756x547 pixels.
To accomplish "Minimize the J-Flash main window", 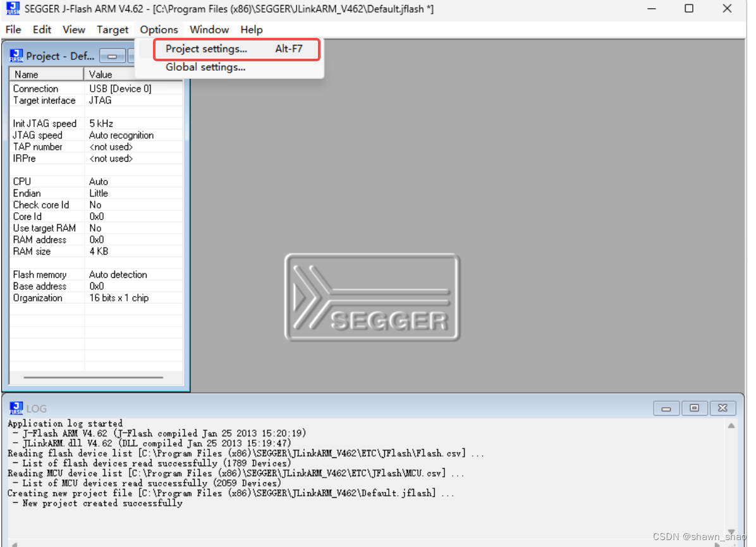I will 651,9.
